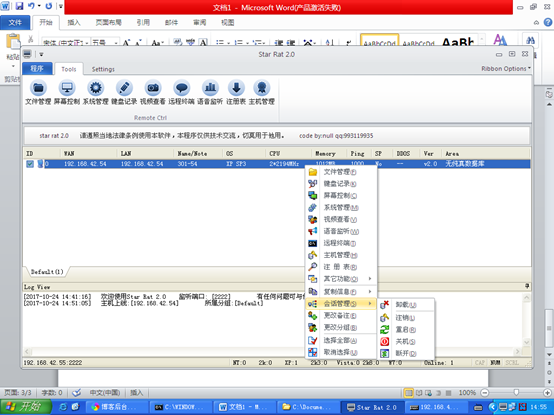Open Star Rat quick access toolbar dropdown
Screen dimensions: 554x415
pos(41,54)
